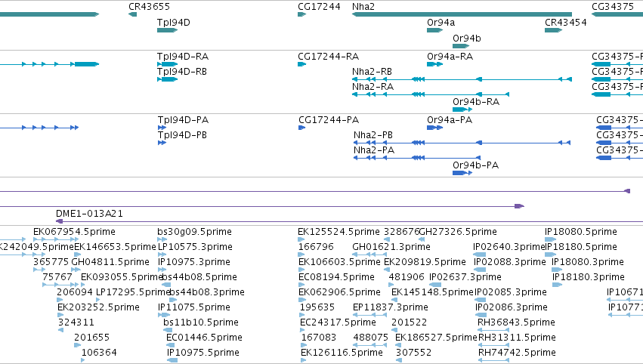Viewport: 643px width, 364px height.
Task: Click the RH36843.5prime label
Action: 516,323
